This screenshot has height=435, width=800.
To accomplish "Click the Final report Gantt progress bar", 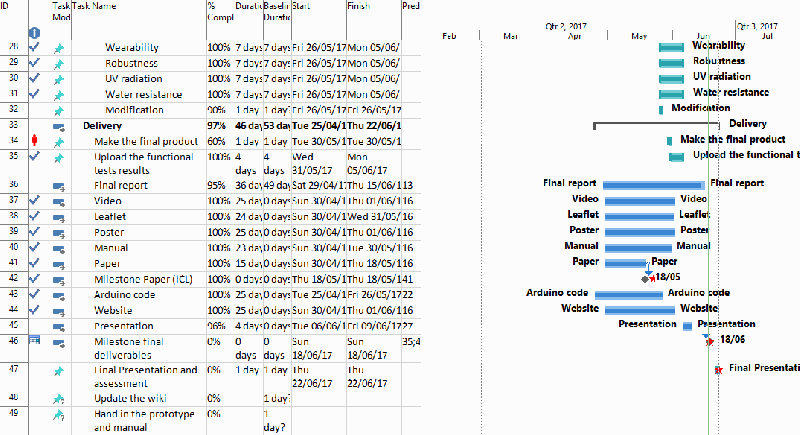I will pyautogui.click(x=653, y=184).
